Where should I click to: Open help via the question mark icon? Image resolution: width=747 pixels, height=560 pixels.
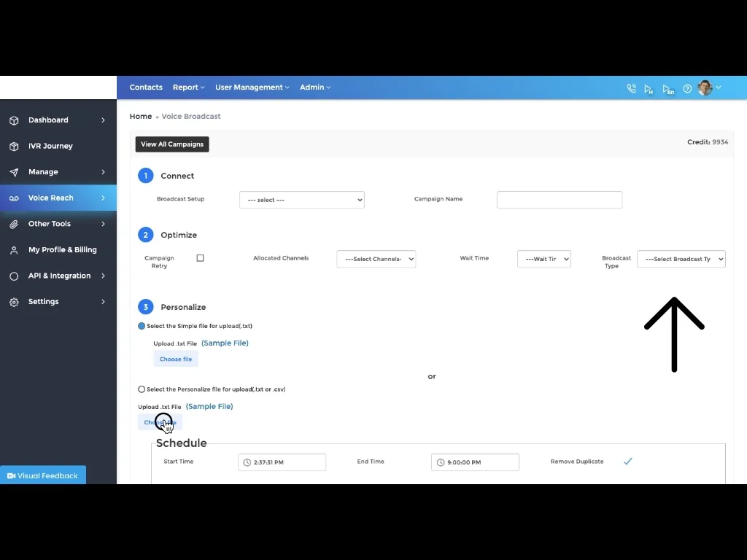pyautogui.click(x=687, y=88)
